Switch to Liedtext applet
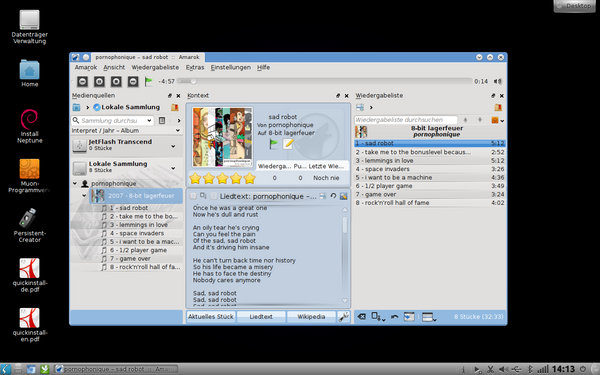Screen dimensions: 600x375 pyautogui.click(x=261, y=317)
